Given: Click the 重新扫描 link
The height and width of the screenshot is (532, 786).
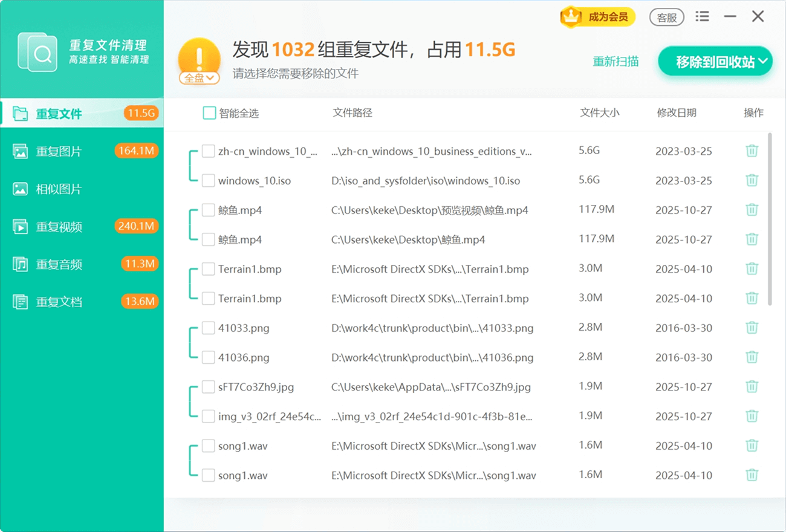Looking at the screenshot, I should pyautogui.click(x=615, y=62).
